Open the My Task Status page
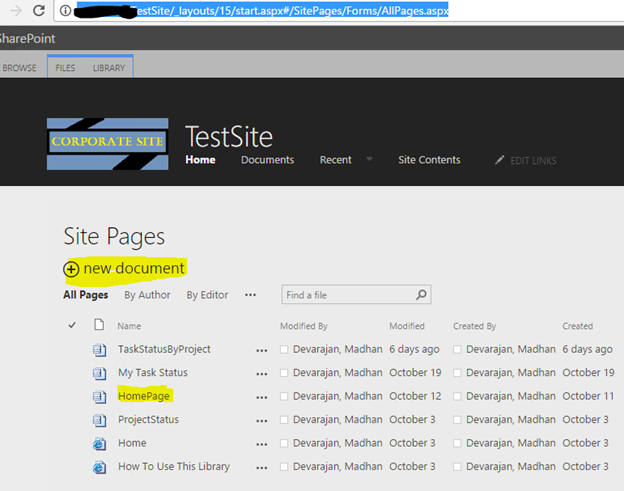 pos(153,372)
